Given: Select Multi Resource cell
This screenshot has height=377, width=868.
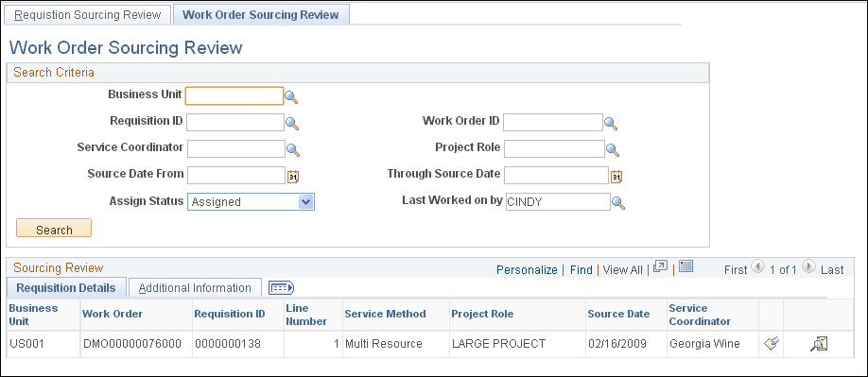Looking at the screenshot, I should point(384,344).
